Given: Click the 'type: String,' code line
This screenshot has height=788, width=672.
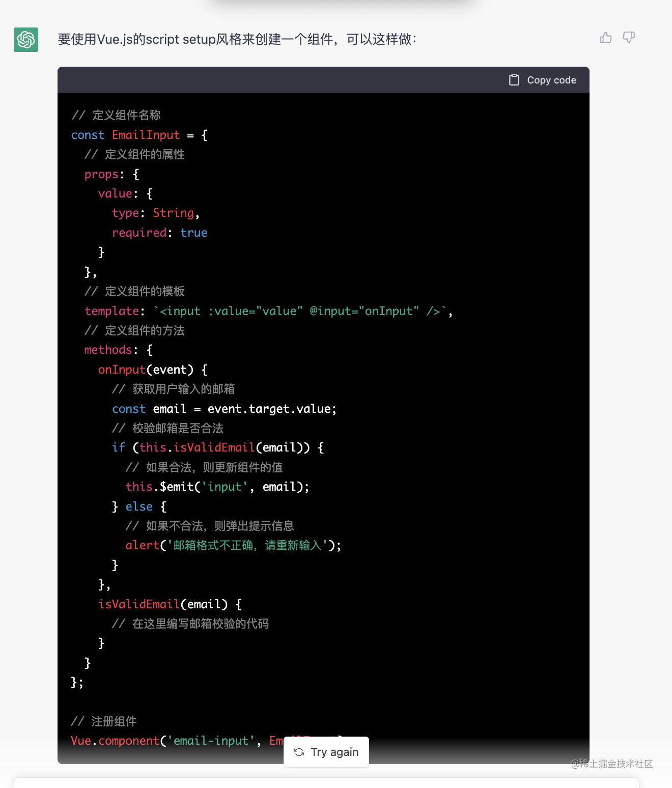Looking at the screenshot, I should [x=156, y=213].
